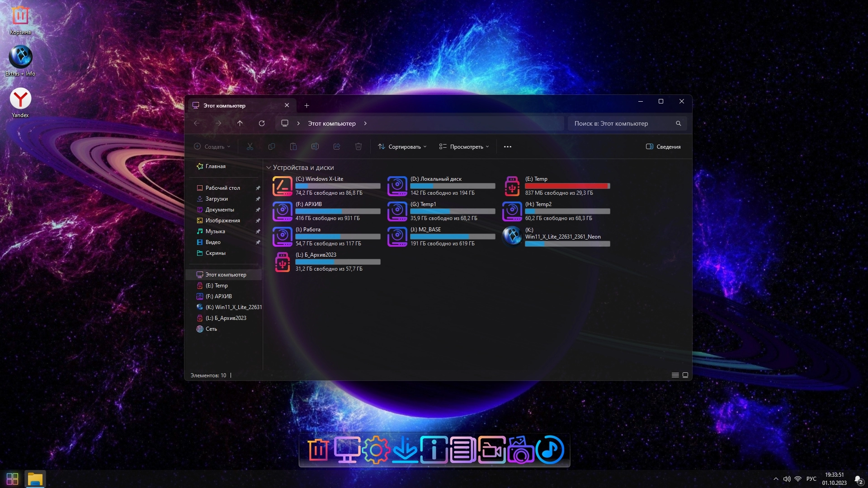The height and width of the screenshot is (488, 868).
Task: Collapse the Устройства и диски group
Action: click(269, 168)
